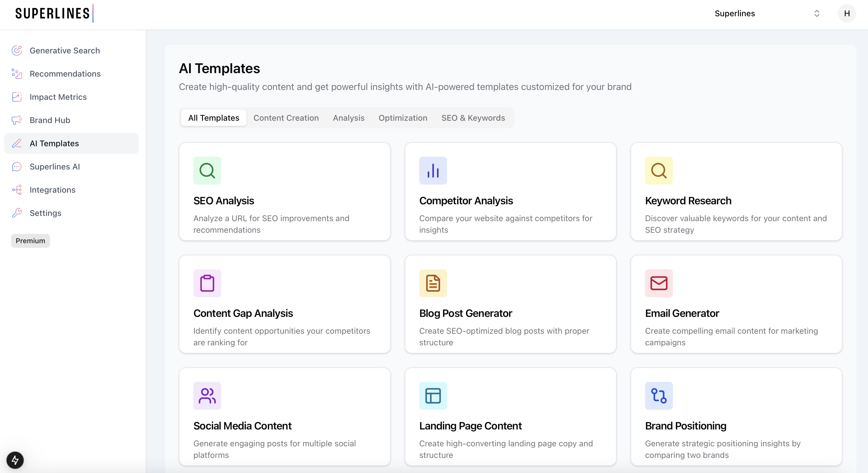868x473 pixels.
Task: Click the Email Generator envelope icon
Action: 658,283
